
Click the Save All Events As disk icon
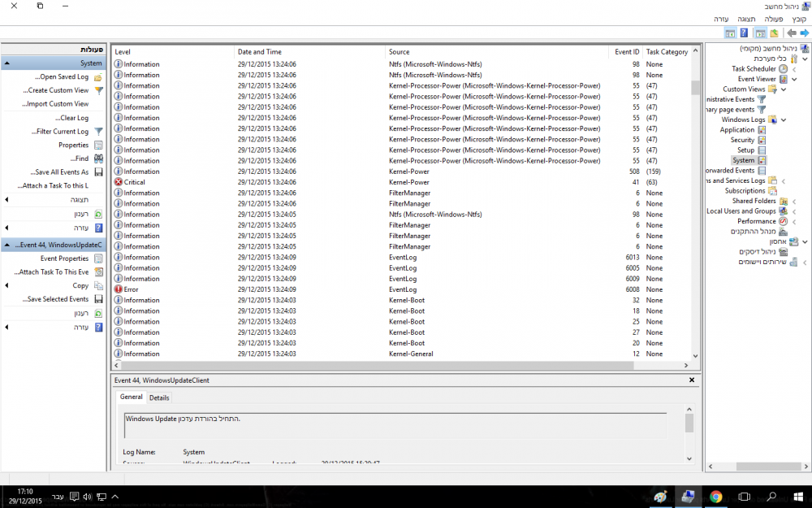pyautogui.click(x=98, y=172)
